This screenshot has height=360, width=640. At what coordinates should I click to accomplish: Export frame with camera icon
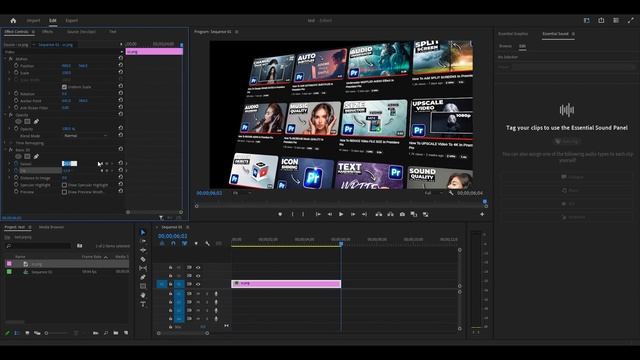402,214
